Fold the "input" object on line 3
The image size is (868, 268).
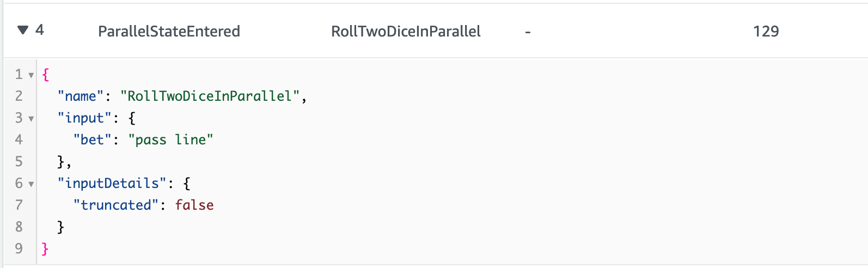[31, 119]
